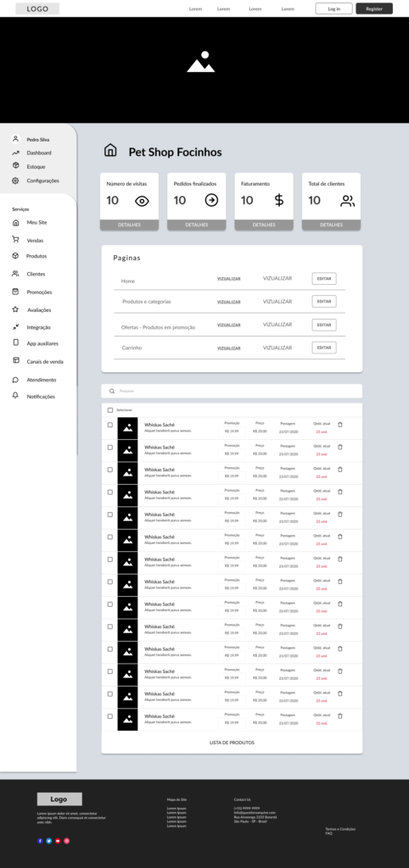Screen dimensions: 409x868
Task: Click the Atendimento chat bubble icon
Action: pyautogui.click(x=15, y=380)
